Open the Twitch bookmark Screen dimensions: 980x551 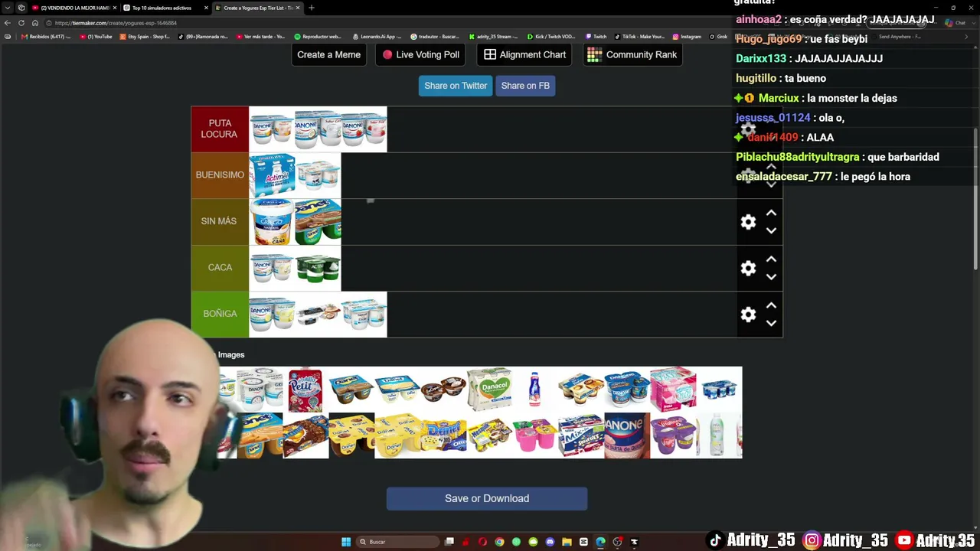coord(596,37)
